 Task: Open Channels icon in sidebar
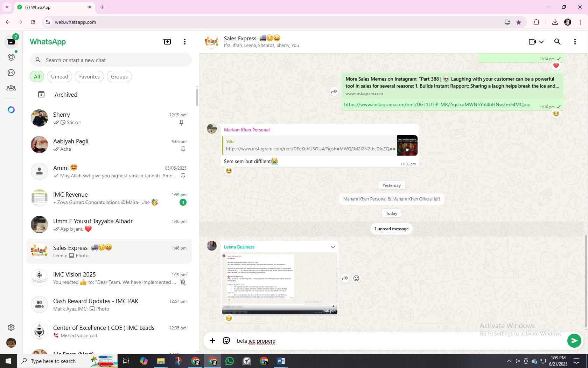pos(11,73)
